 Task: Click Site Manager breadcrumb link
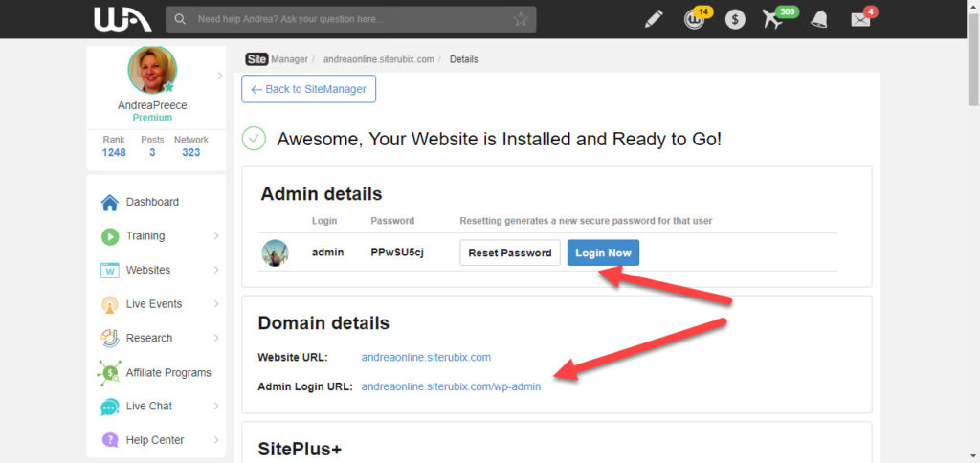tap(277, 59)
